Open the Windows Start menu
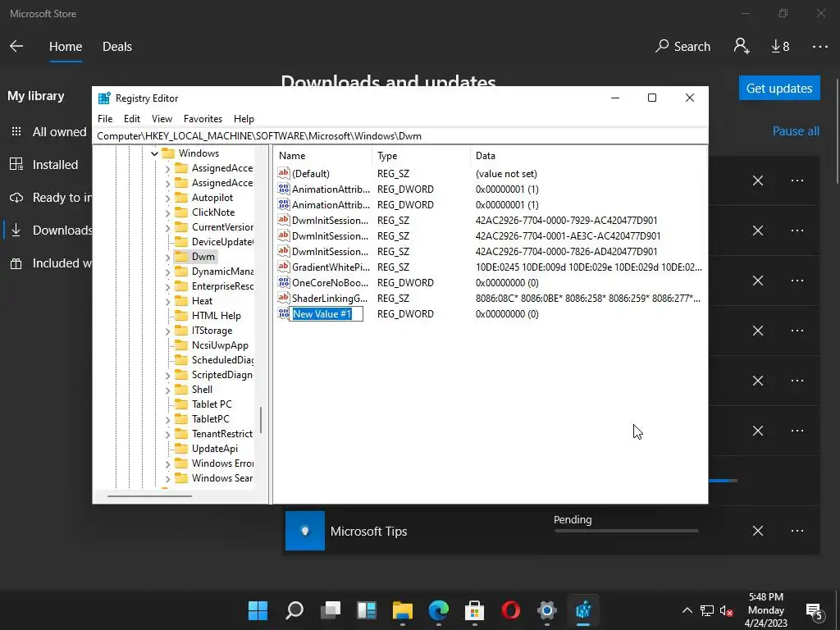 (x=258, y=610)
